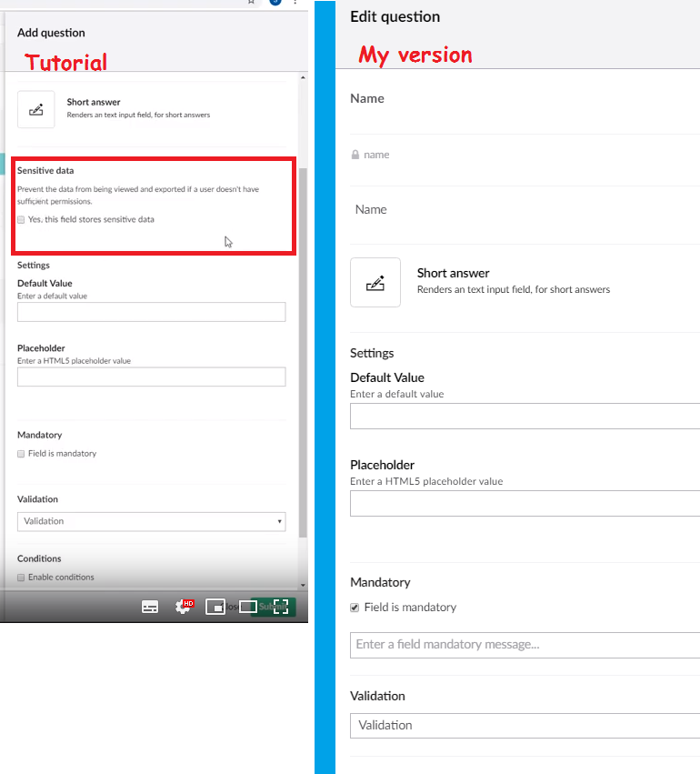Click Short answer pencil icon in Edit question panel

(375, 282)
